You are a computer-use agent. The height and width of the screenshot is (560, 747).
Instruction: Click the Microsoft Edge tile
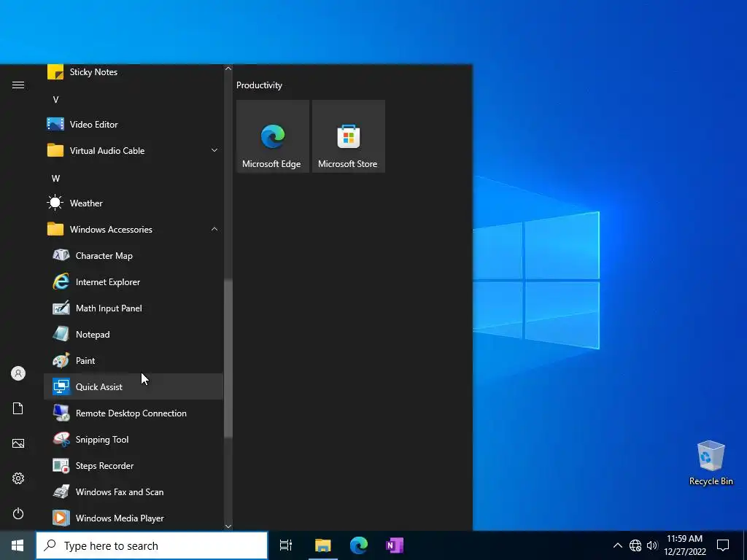click(x=273, y=136)
